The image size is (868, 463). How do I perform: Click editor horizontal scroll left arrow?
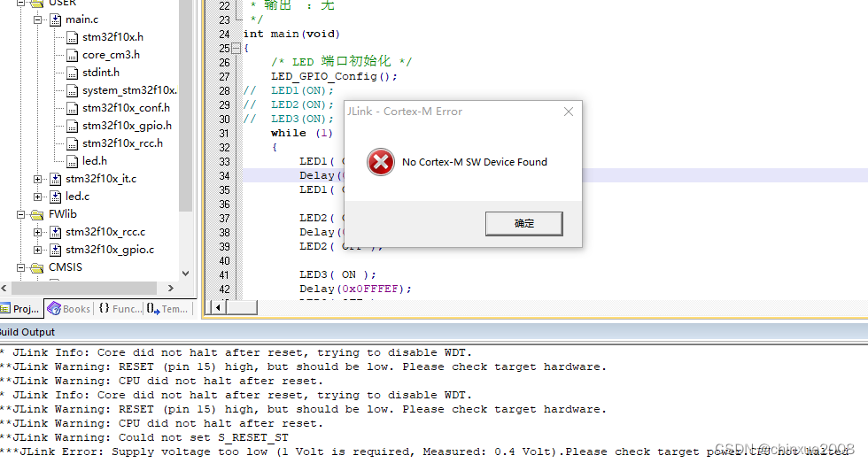coord(218,307)
